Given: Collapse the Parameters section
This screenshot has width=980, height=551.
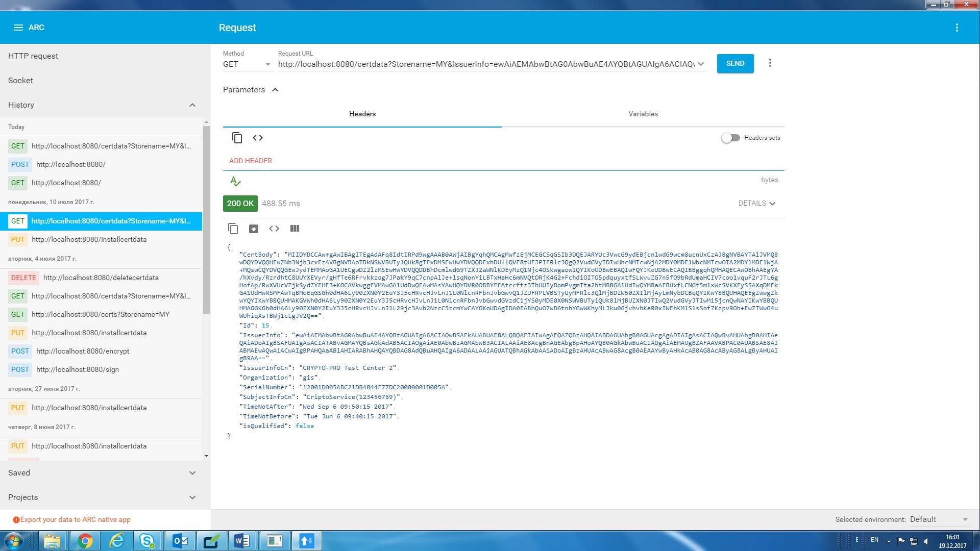Looking at the screenshot, I should pos(275,90).
